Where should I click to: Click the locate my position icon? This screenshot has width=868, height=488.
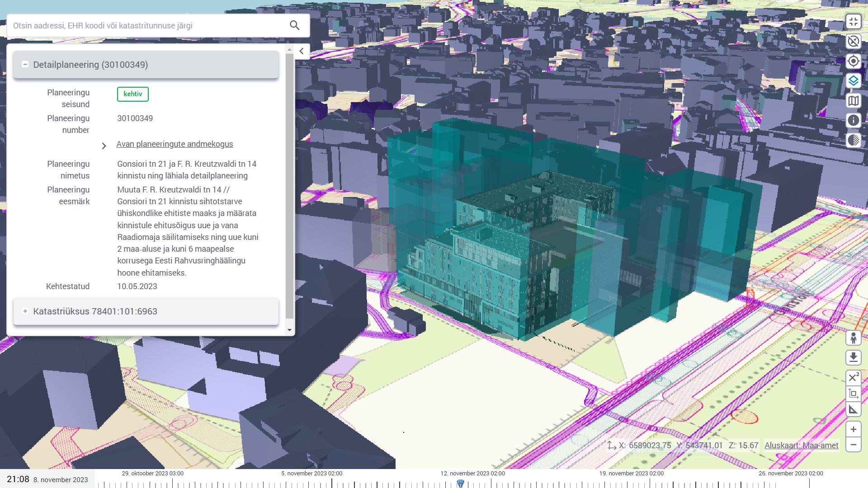click(853, 61)
